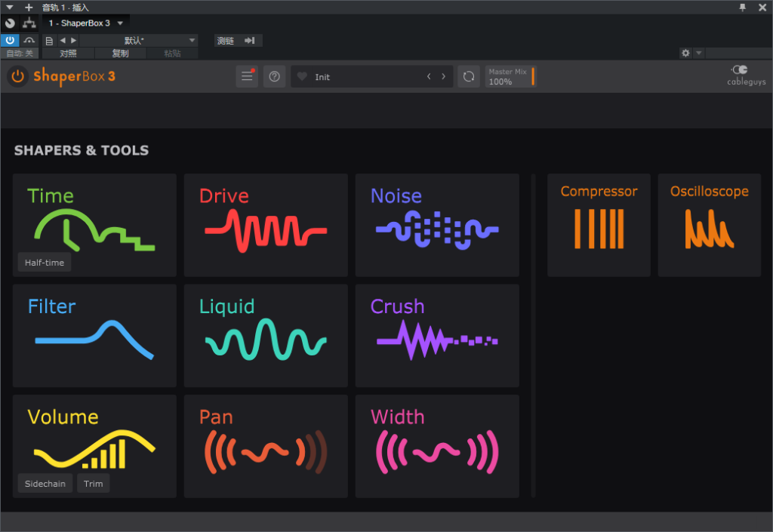The width and height of the screenshot is (773, 532).
Task: Open host plugin settings gear
Action: (685, 53)
